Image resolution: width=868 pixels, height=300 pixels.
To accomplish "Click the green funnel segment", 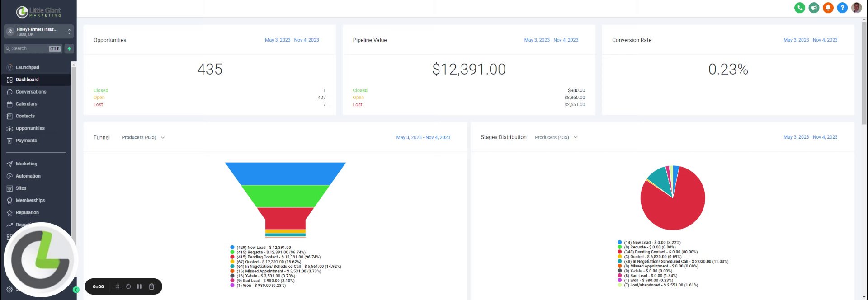I will click(285, 196).
